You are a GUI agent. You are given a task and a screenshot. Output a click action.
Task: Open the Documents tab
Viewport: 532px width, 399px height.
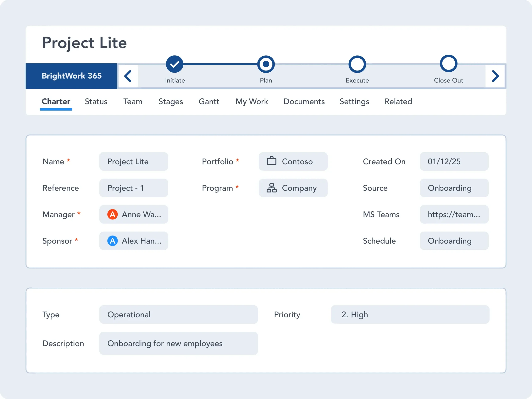pyautogui.click(x=304, y=101)
